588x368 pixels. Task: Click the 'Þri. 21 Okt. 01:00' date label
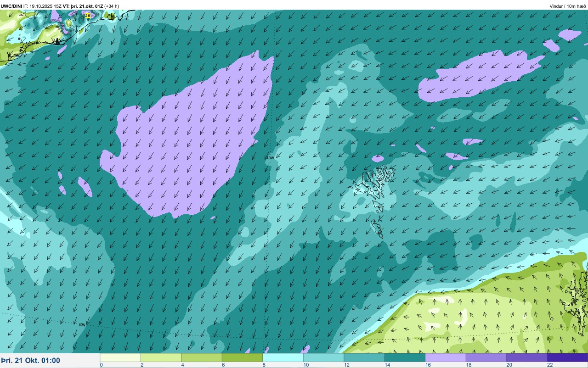(x=31, y=360)
